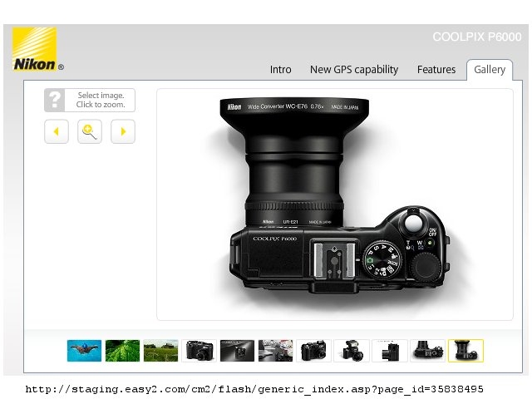Click the staging.easy2.com URL text
This screenshot has height=399, width=532.
(x=254, y=389)
